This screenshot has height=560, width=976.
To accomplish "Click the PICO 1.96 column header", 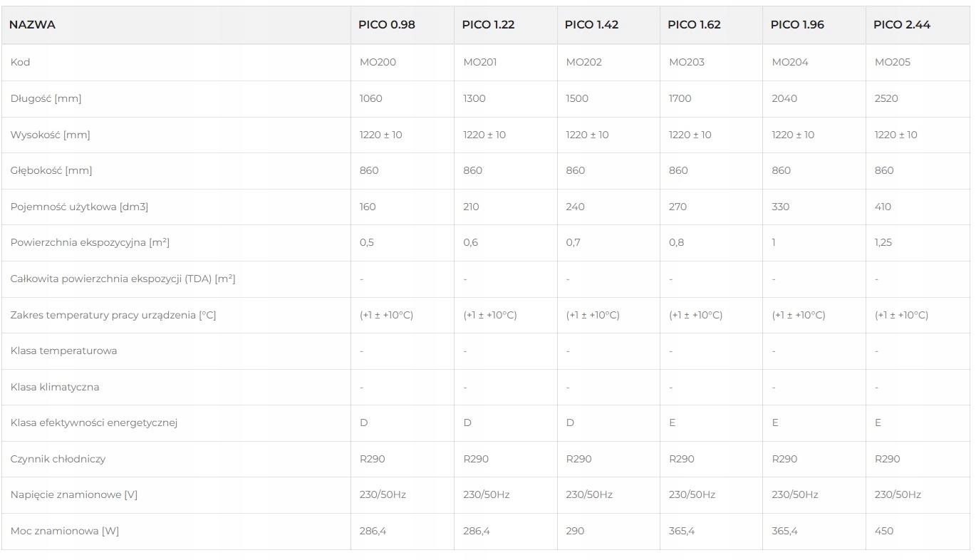I will pyautogui.click(x=797, y=25).
